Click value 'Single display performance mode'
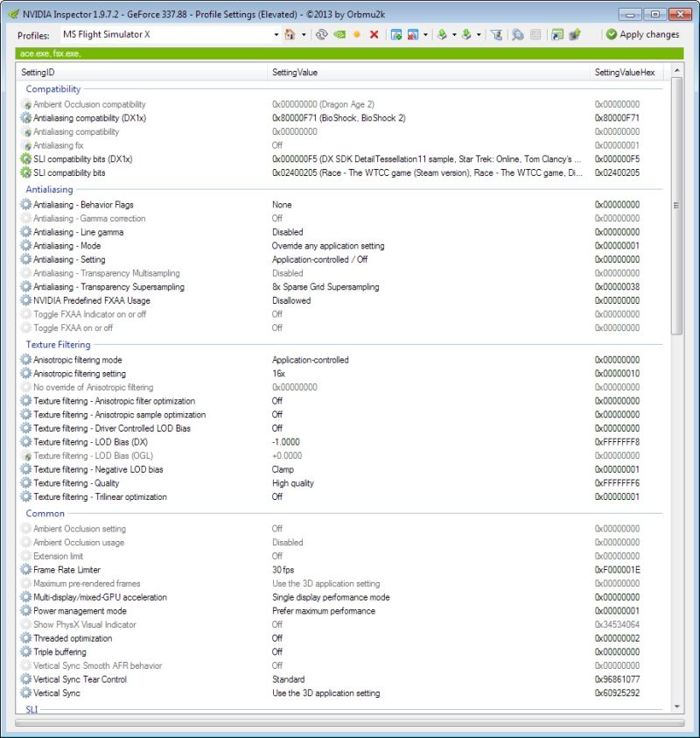 tap(331, 597)
